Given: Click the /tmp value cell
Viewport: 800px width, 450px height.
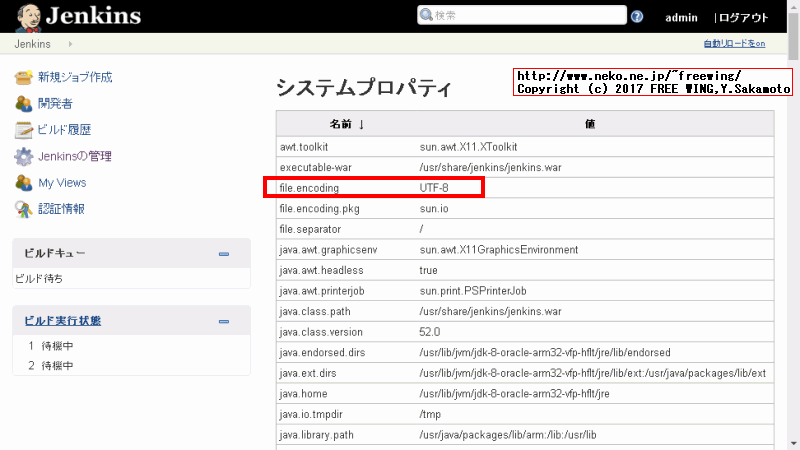Looking at the screenshot, I should tap(430, 414).
